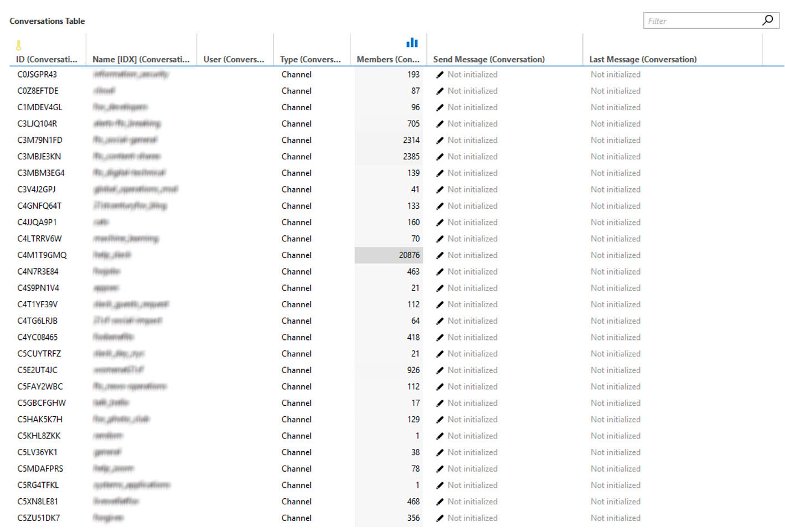Click pencil edit icon in row C4S9PN1V4

[x=440, y=288]
